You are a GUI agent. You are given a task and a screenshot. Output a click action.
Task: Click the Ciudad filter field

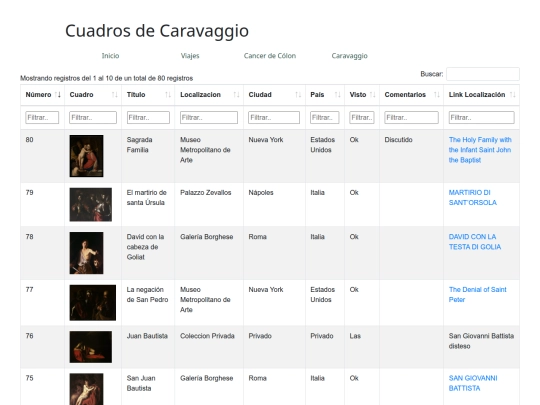(x=274, y=117)
